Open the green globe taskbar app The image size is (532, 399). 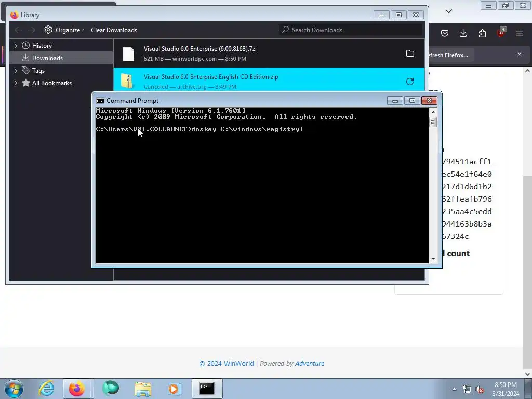pos(111,389)
